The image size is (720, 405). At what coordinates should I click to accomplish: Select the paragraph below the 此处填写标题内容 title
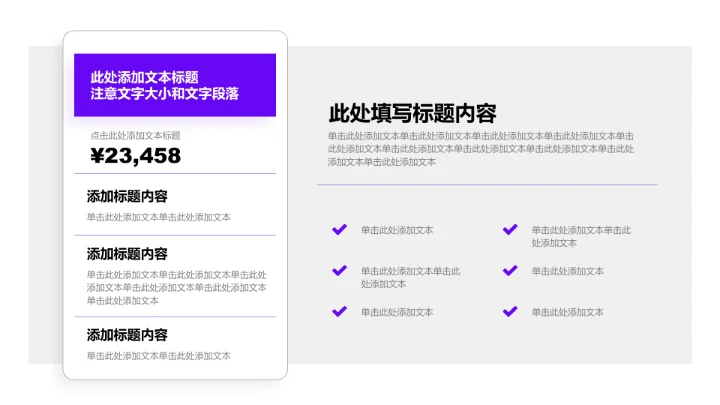(x=480, y=148)
